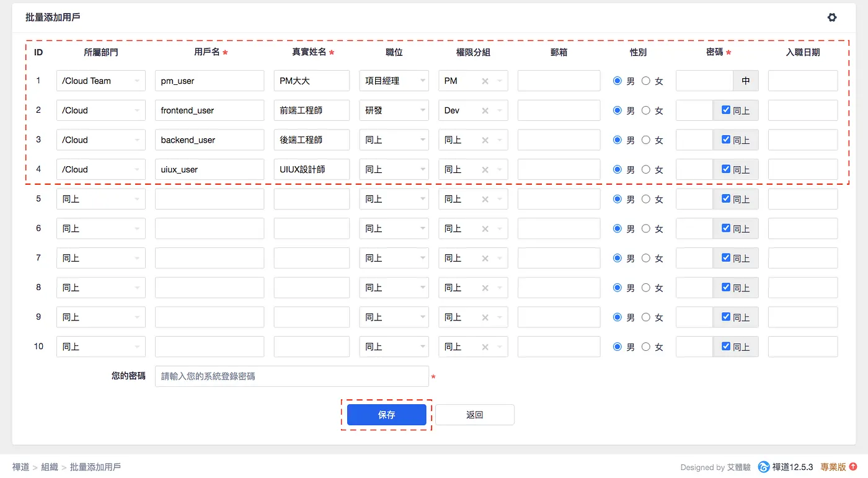Image resolution: width=868 pixels, height=478 pixels.
Task: Click the join date field for uiux_user
Action: (803, 169)
